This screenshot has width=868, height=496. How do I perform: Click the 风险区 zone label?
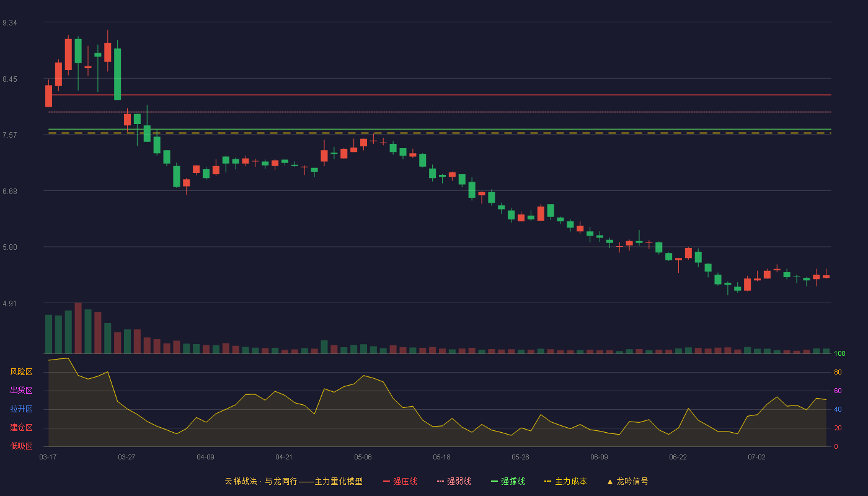[22, 372]
